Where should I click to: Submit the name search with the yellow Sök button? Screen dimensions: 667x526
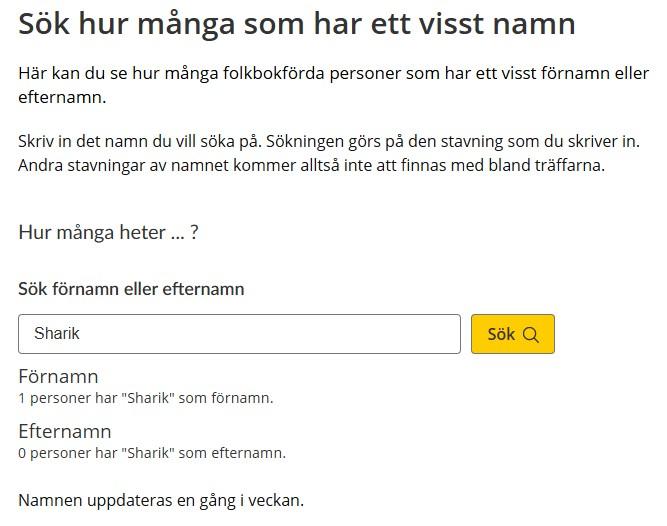(513, 334)
